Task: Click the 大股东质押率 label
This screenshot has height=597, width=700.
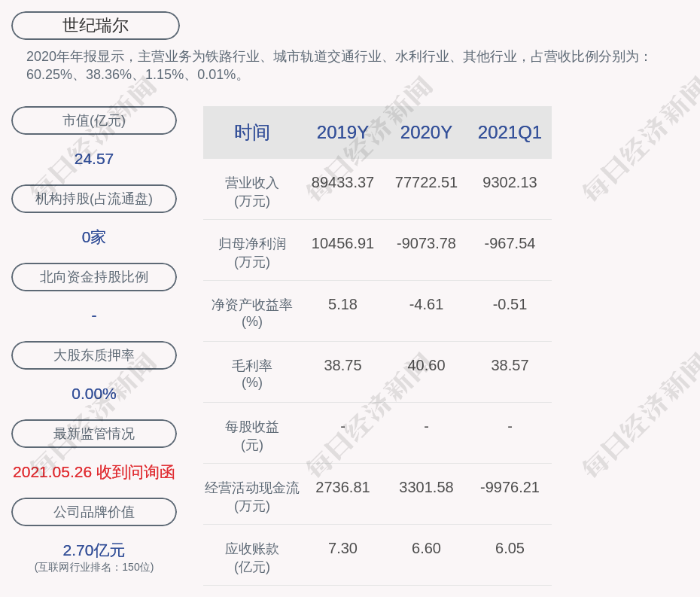Action: (94, 355)
